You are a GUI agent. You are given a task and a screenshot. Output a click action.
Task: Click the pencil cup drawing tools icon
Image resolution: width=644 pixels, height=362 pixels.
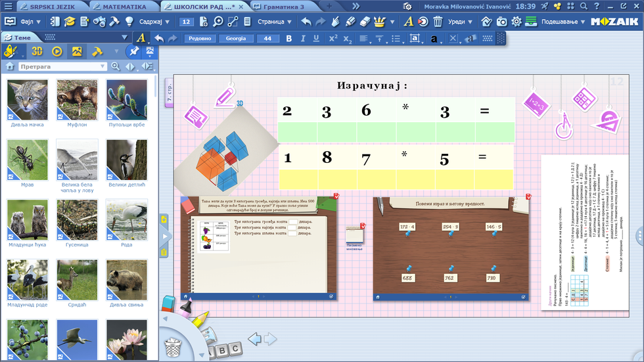pos(380,22)
